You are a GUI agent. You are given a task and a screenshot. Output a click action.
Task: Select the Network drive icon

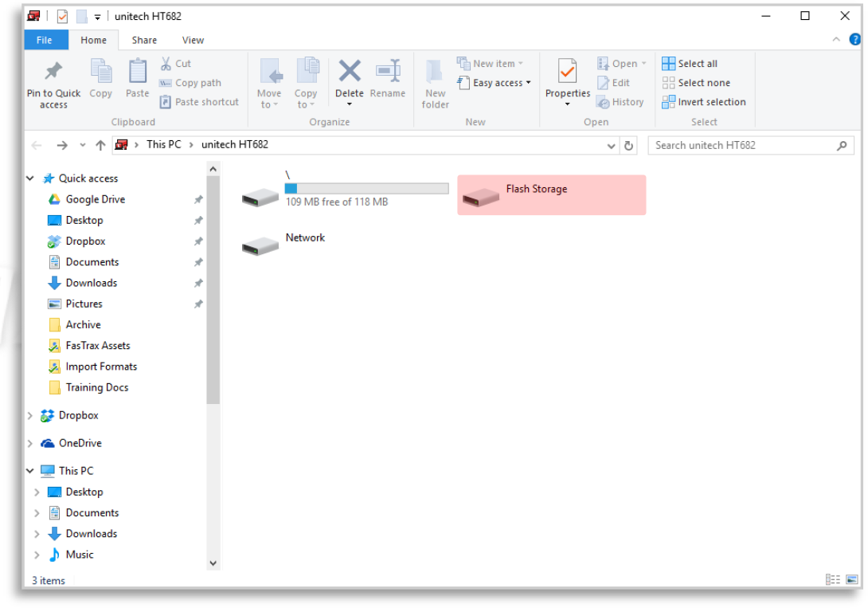tap(260, 245)
